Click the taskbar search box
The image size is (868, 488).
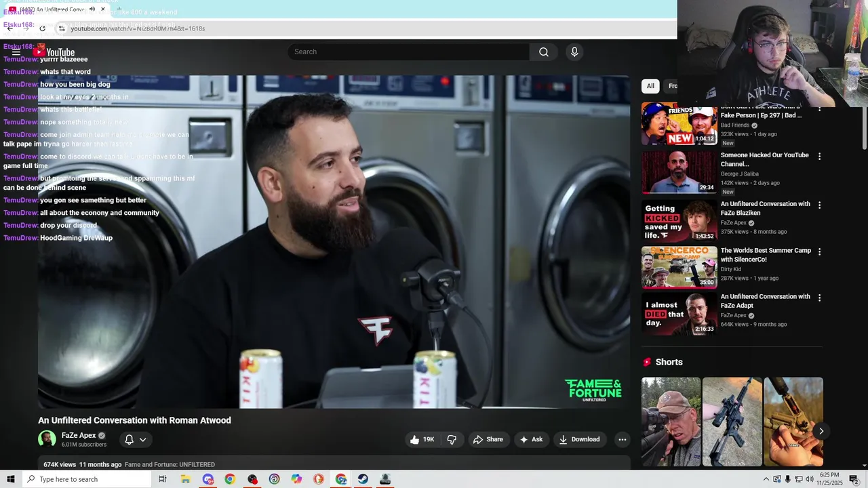[86, 479]
